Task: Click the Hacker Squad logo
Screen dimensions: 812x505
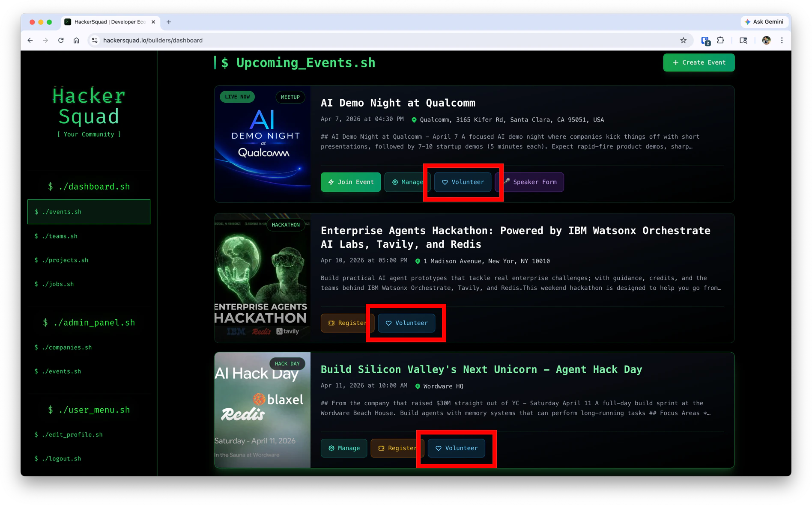Action: (89, 106)
